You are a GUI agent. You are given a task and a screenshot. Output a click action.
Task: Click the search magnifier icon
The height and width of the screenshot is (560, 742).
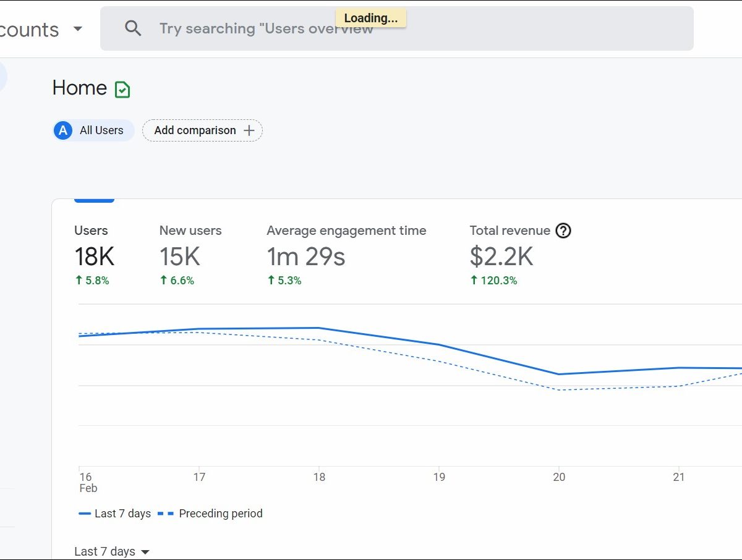tap(133, 28)
